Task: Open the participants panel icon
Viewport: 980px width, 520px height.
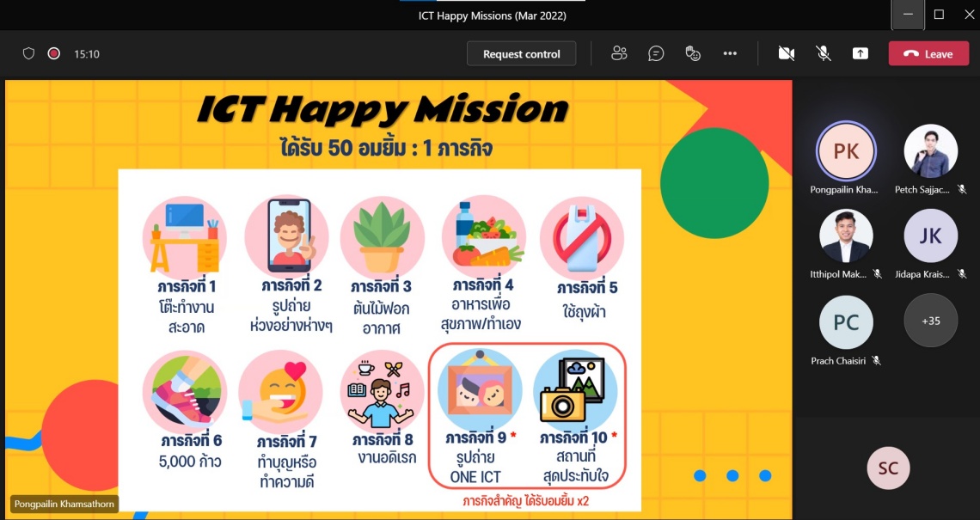Action: [619, 53]
